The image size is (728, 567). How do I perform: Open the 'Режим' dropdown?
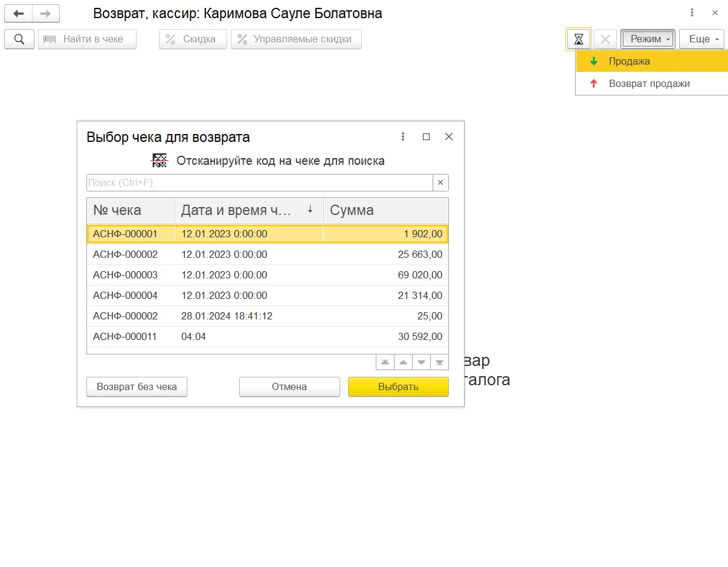coord(648,39)
